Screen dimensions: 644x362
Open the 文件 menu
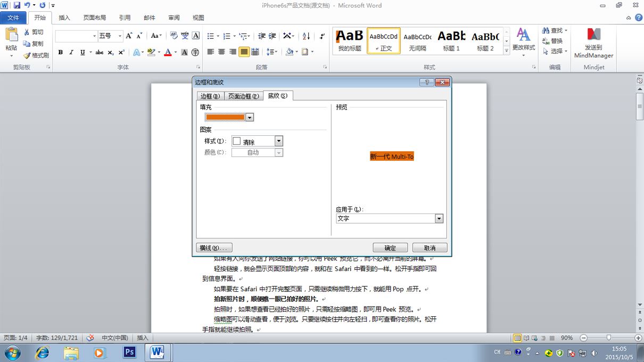coord(13,18)
